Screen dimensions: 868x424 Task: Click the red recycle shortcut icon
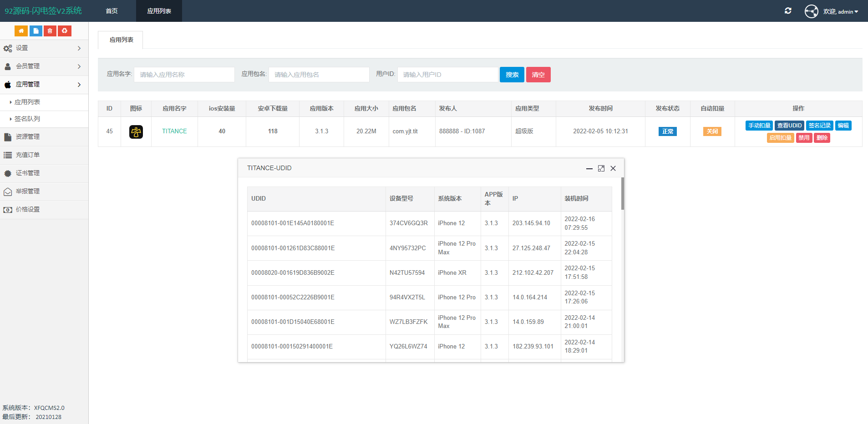(x=65, y=31)
